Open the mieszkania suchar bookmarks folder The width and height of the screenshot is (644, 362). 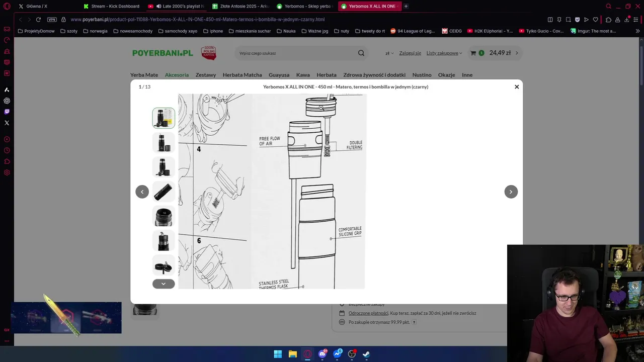(250, 31)
